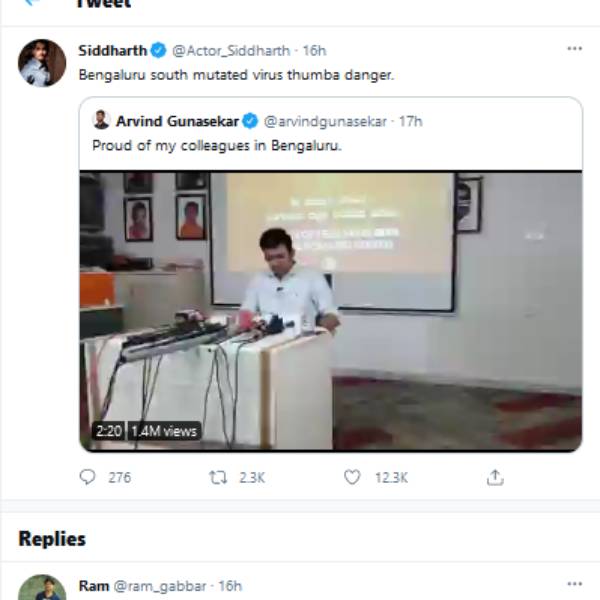Open the @Actor_Siddharth handle link

click(231, 50)
